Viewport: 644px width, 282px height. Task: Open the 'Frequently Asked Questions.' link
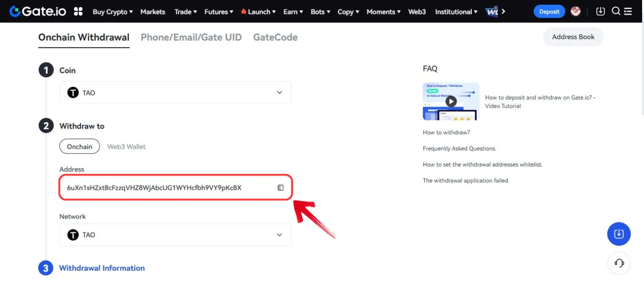[460, 148]
